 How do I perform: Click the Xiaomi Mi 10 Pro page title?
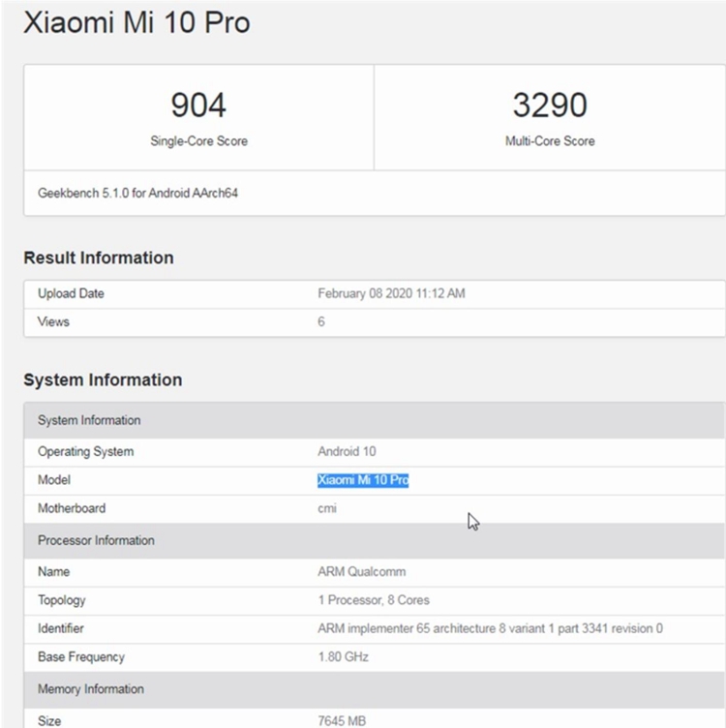[x=136, y=22]
